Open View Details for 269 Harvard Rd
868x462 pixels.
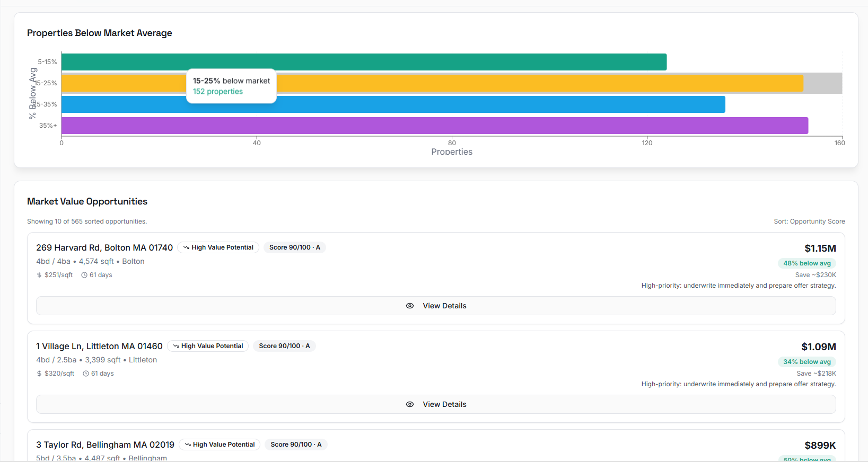pos(436,306)
